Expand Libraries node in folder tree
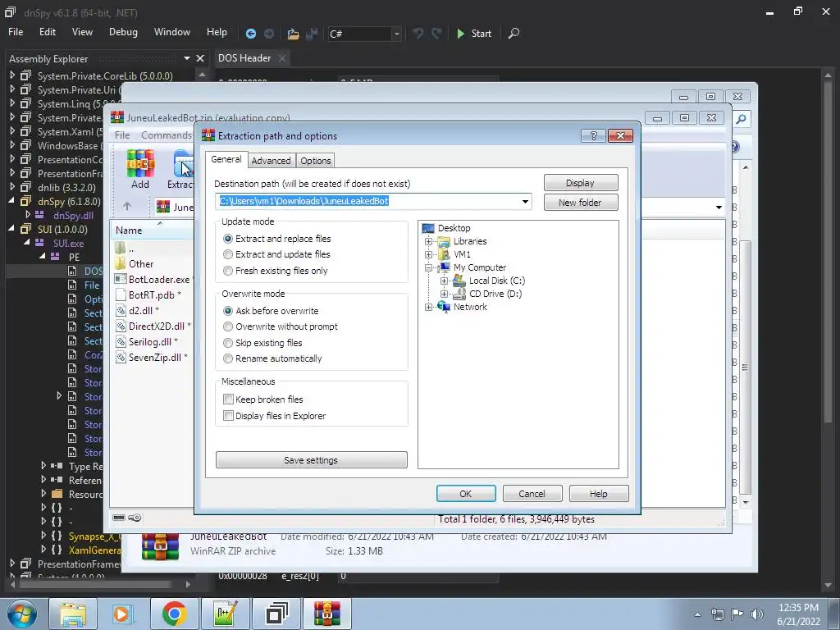The image size is (840, 630). 428,241
